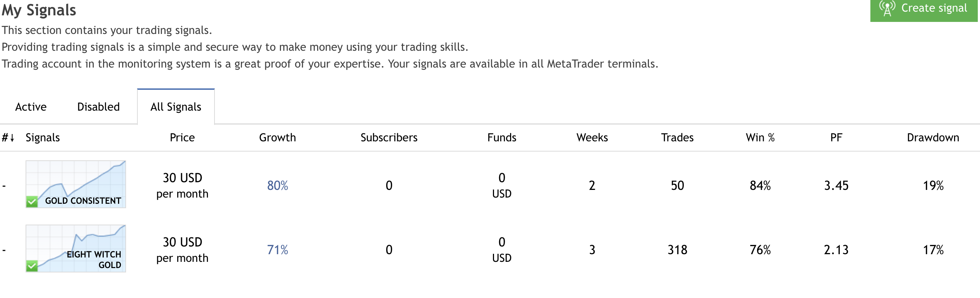Sort table by Subscribers column header

(x=389, y=138)
